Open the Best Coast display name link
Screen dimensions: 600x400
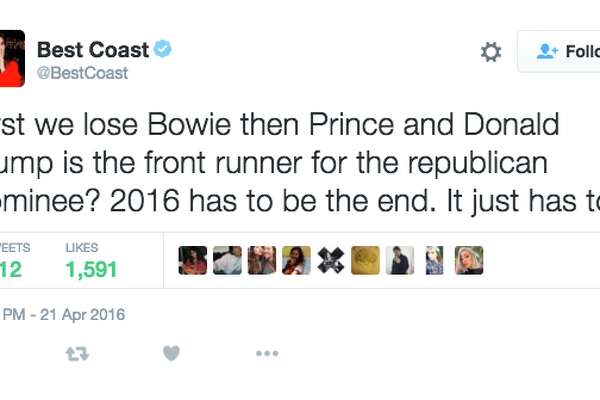click(93, 50)
